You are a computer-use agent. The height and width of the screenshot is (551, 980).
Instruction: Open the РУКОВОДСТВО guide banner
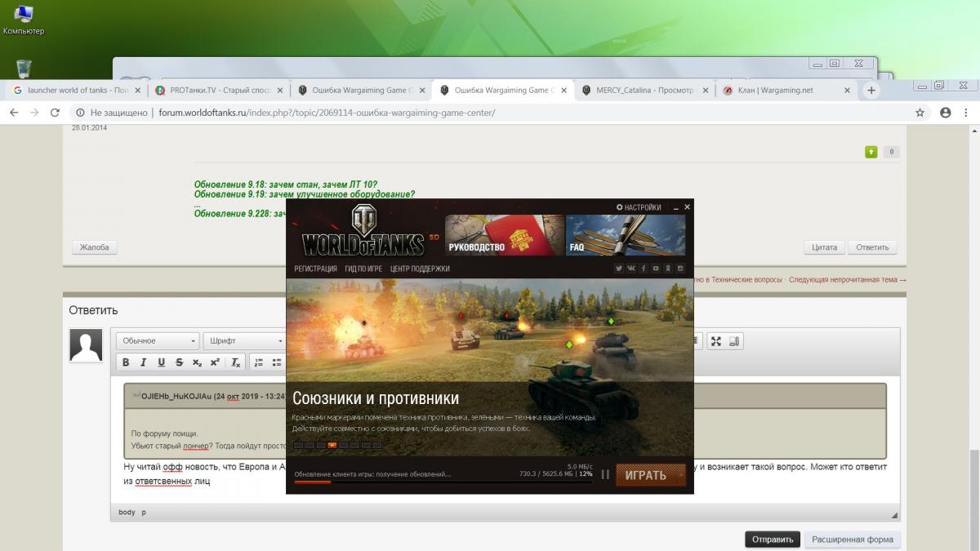504,235
